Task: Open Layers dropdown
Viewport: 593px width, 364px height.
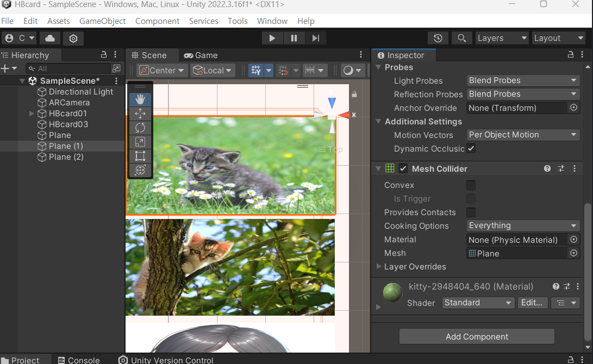Action: coord(502,38)
